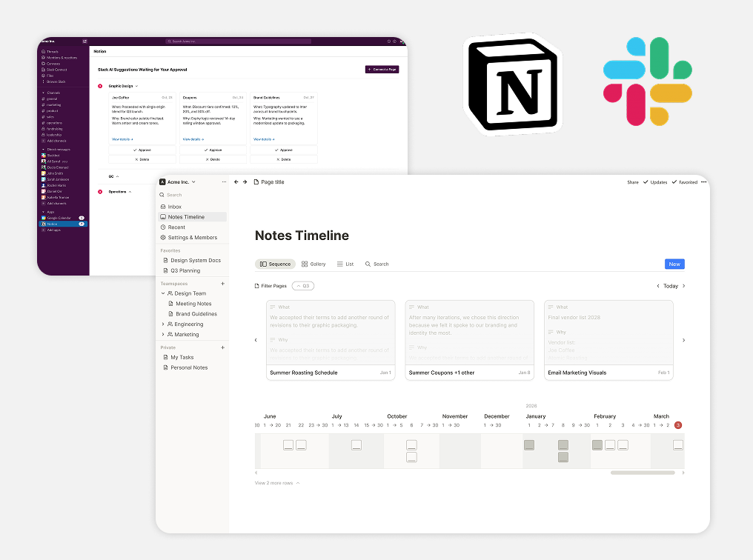The width and height of the screenshot is (753, 560).
Task: Collapse the Design Team teamspace
Action: 163,293
